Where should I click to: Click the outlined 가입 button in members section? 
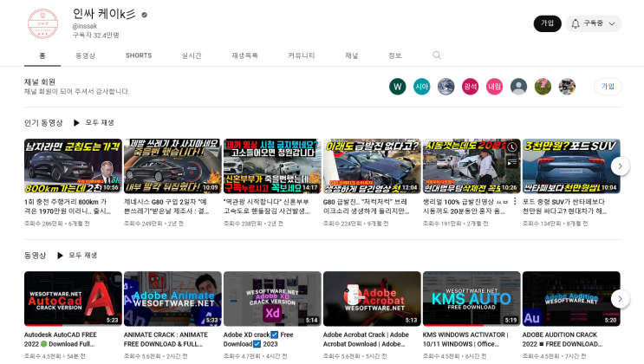coord(608,87)
